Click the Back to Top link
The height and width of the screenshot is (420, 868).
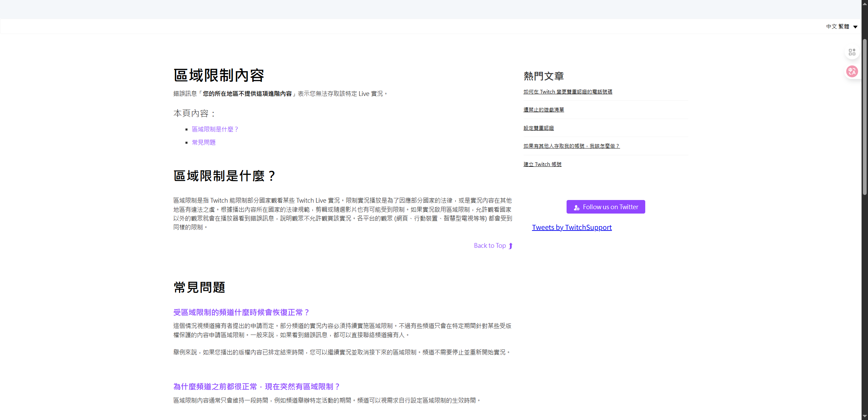pos(490,246)
